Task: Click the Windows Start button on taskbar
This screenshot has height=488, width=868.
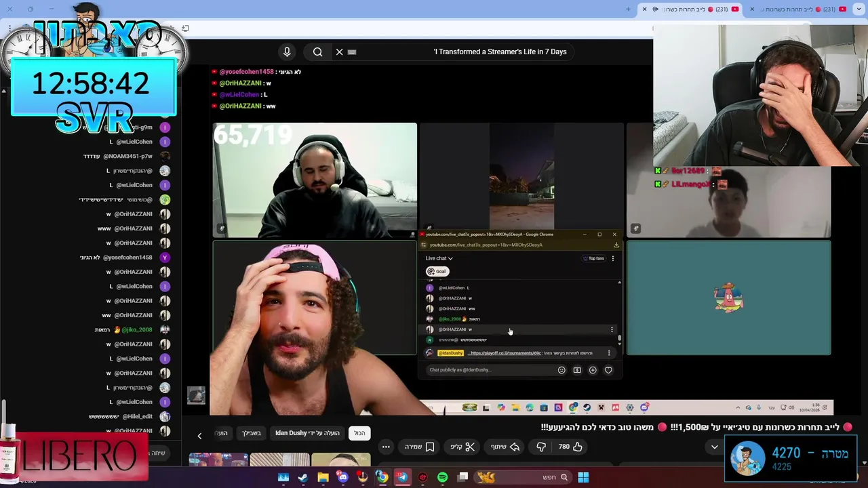Action: (583, 477)
